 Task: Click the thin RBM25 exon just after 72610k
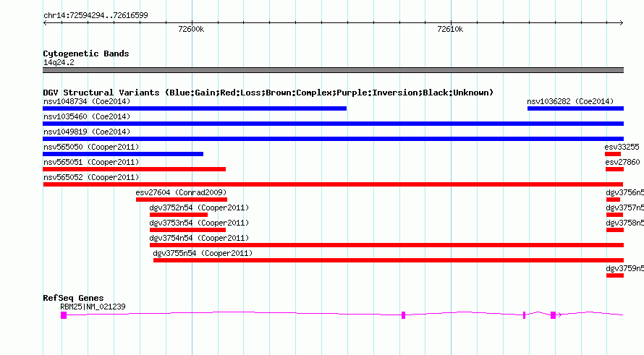(x=524, y=315)
